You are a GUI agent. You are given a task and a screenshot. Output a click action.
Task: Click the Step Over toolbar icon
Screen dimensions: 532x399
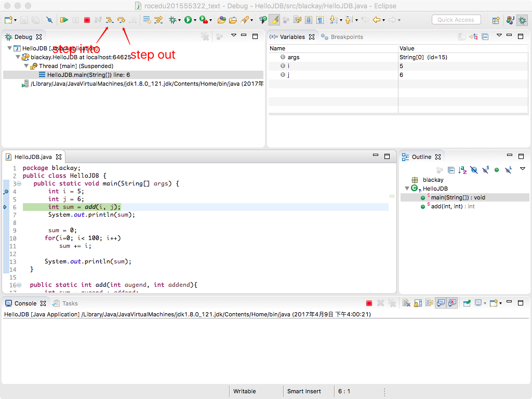click(x=121, y=20)
